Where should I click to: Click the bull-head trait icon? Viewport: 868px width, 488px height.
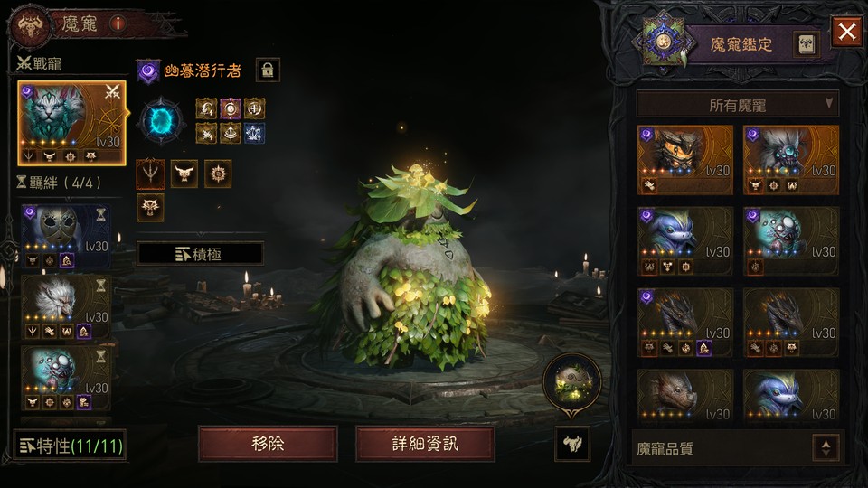pyautogui.click(x=184, y=174)
